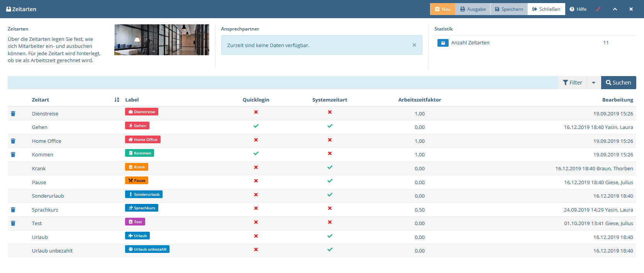Click the Systemzeitart column header
This screenshot has height=273, width=644.
tap(330, 100)
